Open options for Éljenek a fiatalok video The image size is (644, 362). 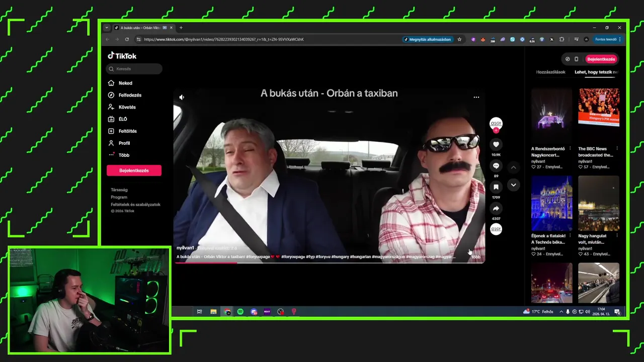[570, 236]
